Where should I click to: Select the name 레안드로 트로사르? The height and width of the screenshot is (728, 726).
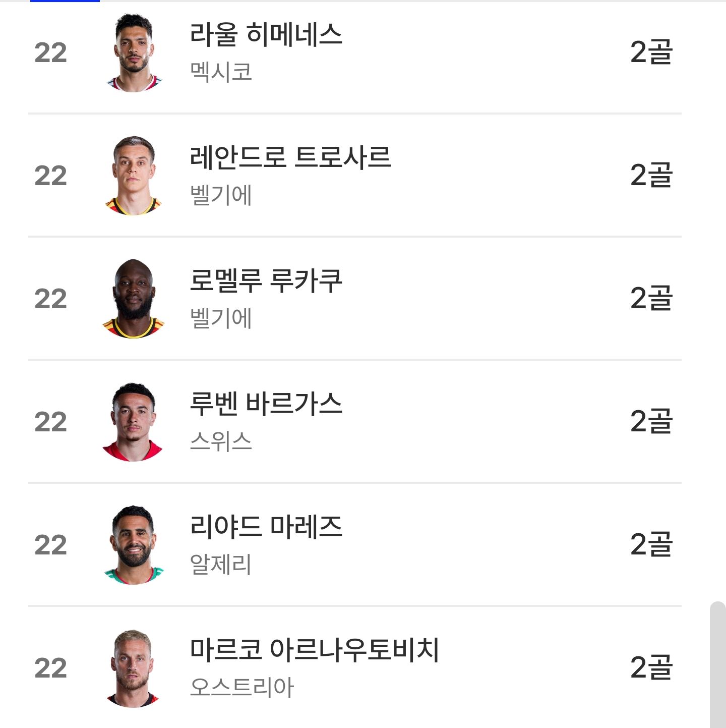[x=290, y=157]
